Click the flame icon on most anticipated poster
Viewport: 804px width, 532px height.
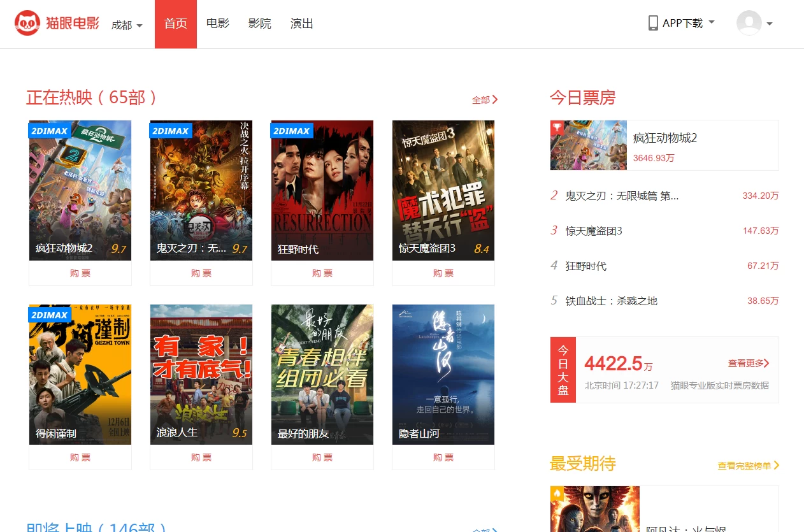point(557,493)
